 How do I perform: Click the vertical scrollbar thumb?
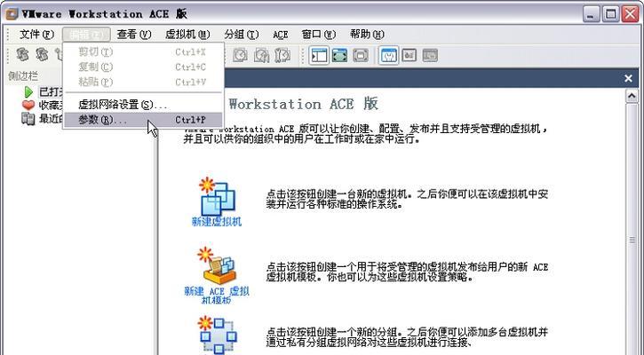coord(632,241)
